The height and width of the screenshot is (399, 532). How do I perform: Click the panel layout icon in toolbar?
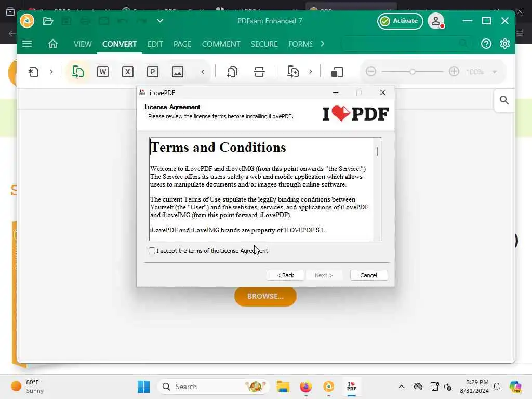click(337, 72)
